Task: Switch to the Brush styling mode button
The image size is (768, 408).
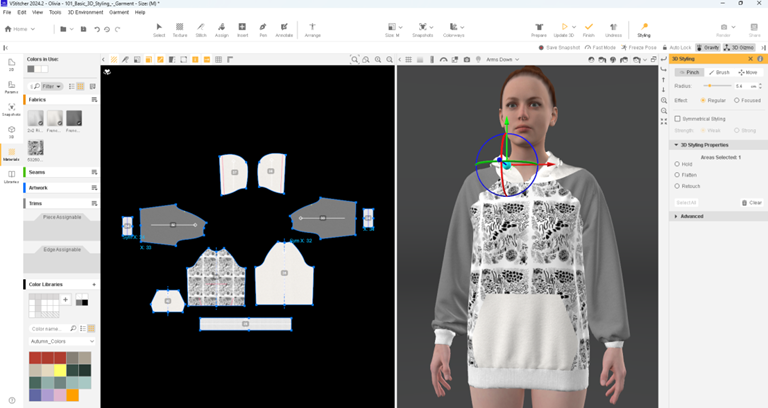Action: pyautogui.click(x=719, y=72)
